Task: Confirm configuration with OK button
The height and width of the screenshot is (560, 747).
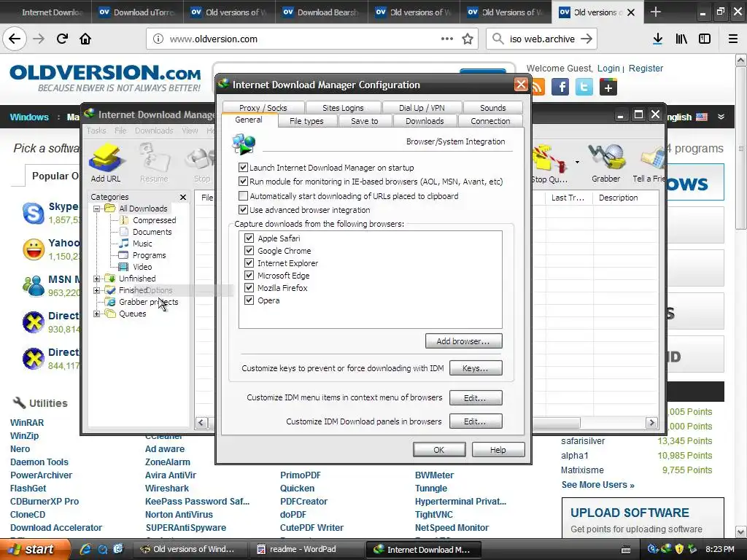Action: 439,449
